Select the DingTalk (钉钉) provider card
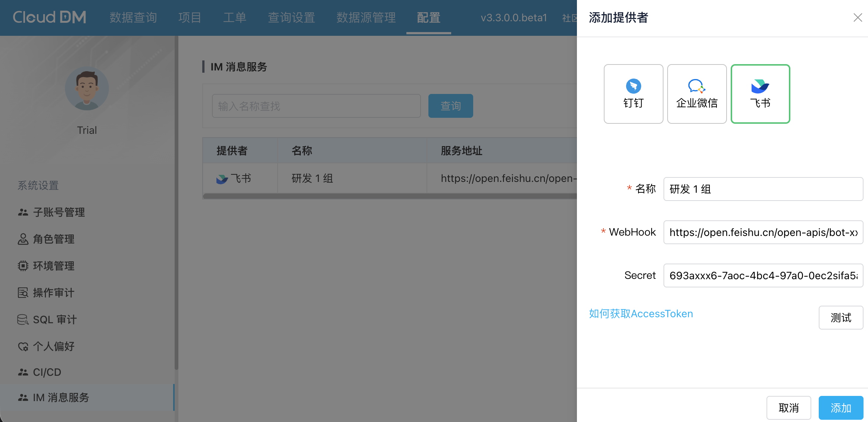868x422 pixels. tap(633, 94)
